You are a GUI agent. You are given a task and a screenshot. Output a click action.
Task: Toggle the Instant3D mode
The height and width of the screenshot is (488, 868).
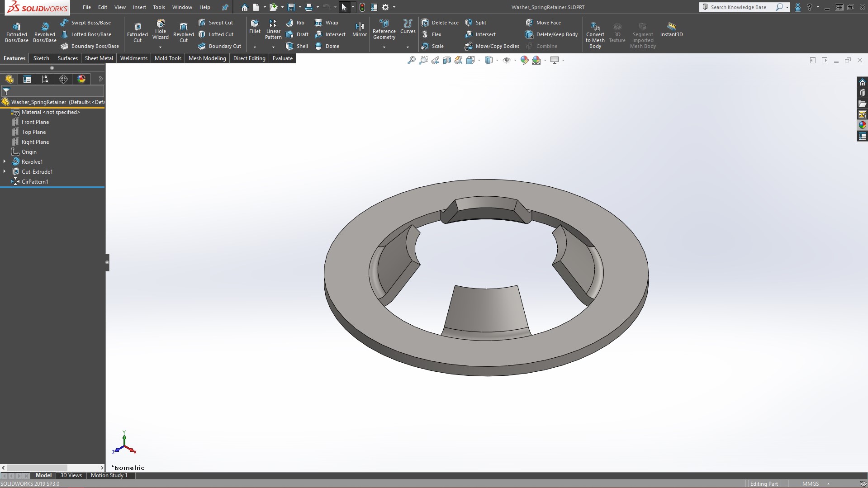click(x=671, y=29)
